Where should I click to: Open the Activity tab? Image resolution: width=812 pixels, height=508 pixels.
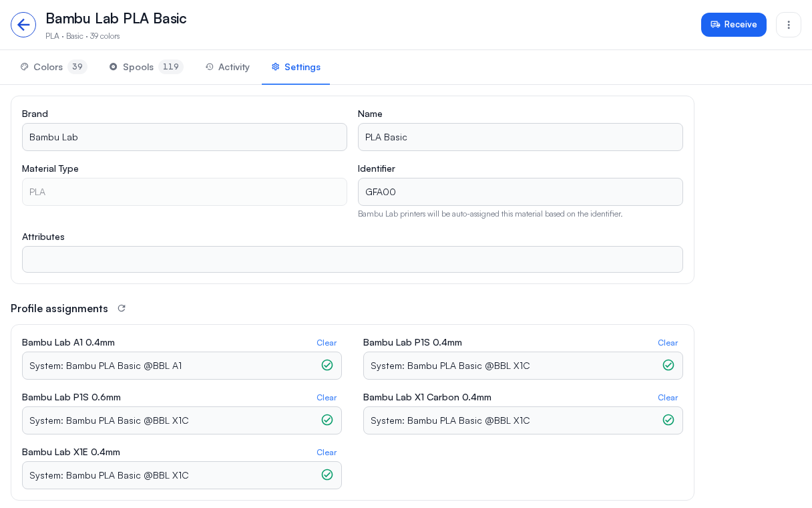pyautogui.click(x=228, y=67)
